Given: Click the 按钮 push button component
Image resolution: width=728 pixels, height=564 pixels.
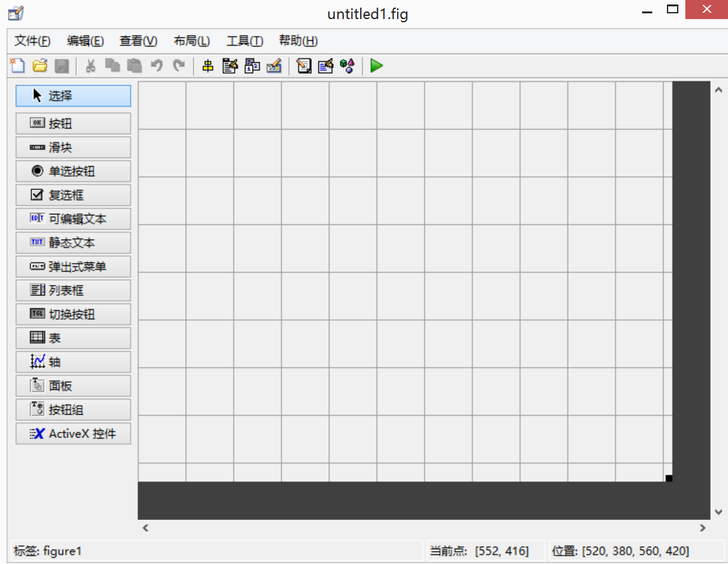Looking at the screenshot, I should pos(73,123).
